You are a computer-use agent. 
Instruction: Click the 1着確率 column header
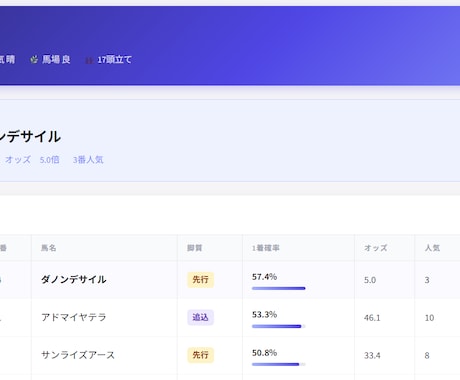point(266,248)
